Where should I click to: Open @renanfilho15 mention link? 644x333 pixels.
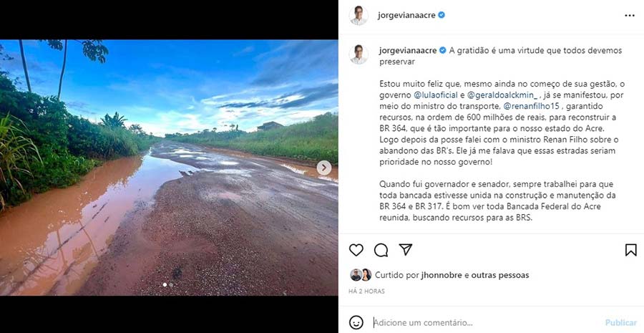(x=532, y=106)
